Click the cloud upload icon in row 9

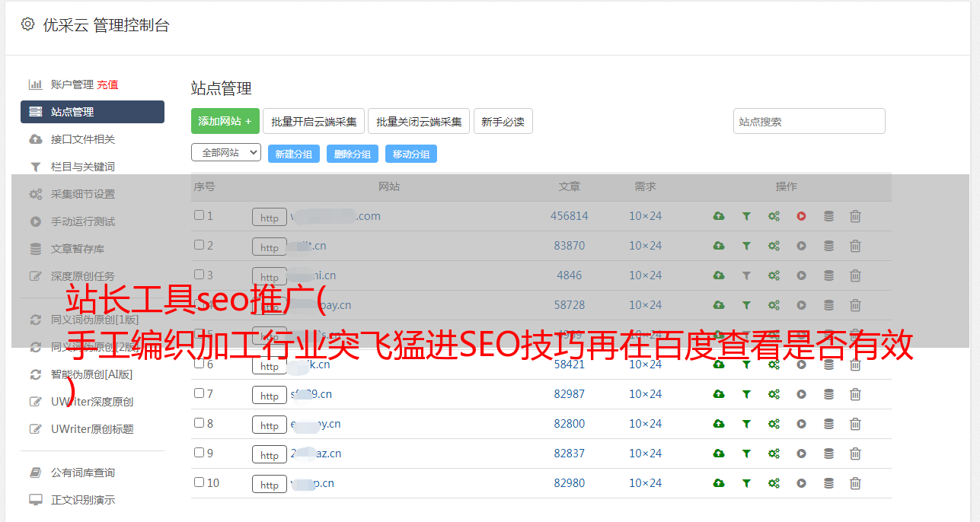(x=719, y=454)
